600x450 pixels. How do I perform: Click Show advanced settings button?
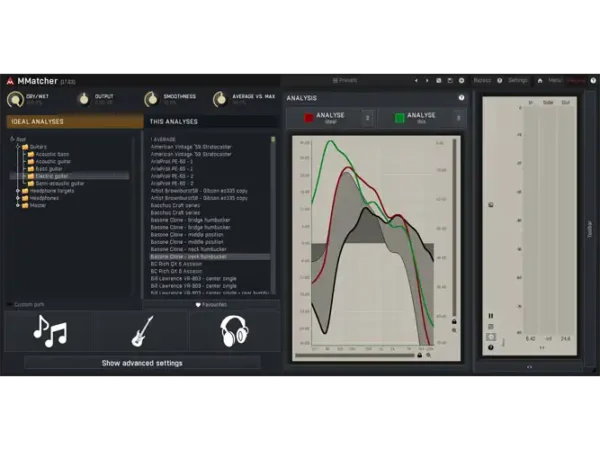(x=142, y=363)
